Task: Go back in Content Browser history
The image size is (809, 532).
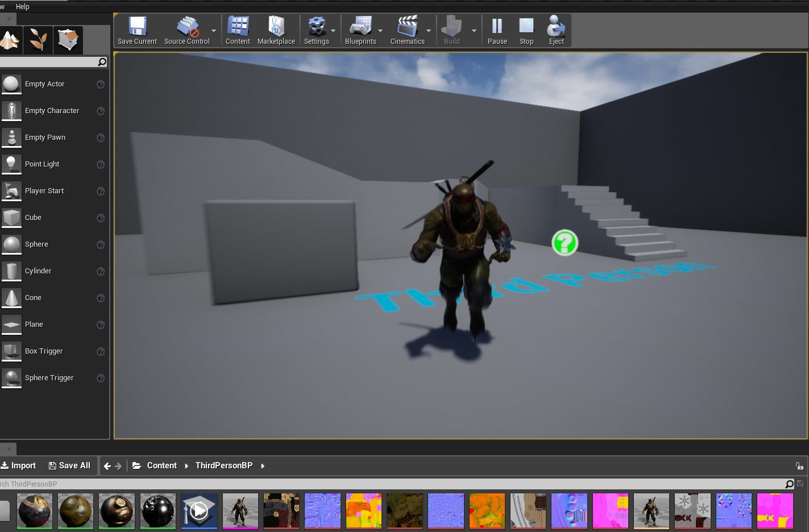Action: 107,466
